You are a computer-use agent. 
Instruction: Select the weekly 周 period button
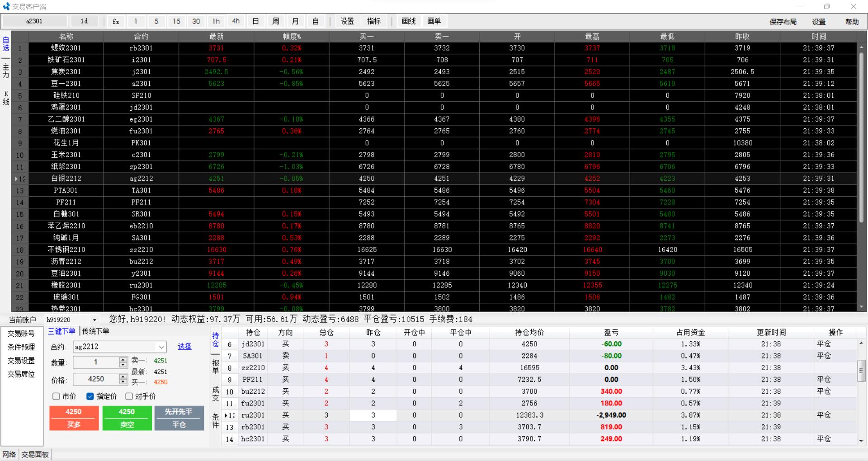[276, 21]
